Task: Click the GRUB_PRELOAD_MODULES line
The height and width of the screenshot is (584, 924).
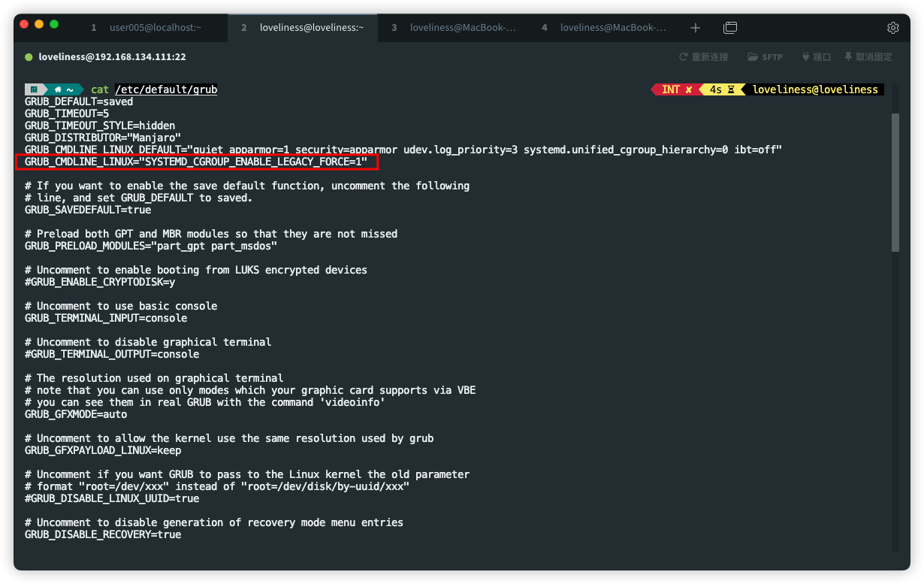Action: tap(151, 246)
